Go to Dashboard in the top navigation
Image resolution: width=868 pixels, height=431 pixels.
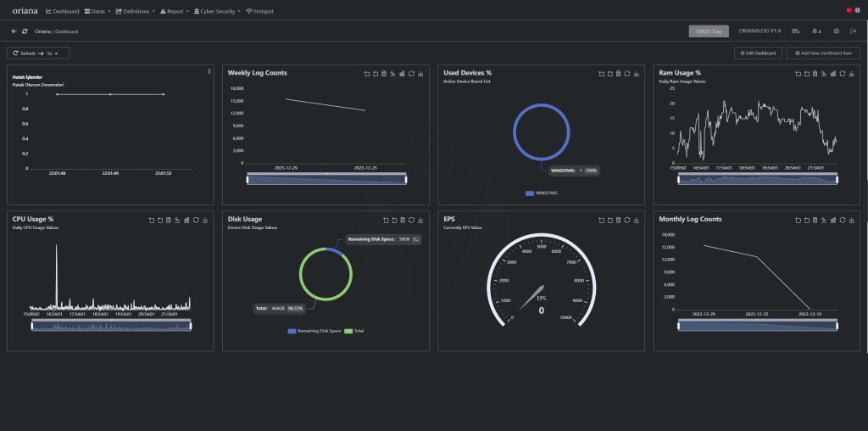pos(62,11)
